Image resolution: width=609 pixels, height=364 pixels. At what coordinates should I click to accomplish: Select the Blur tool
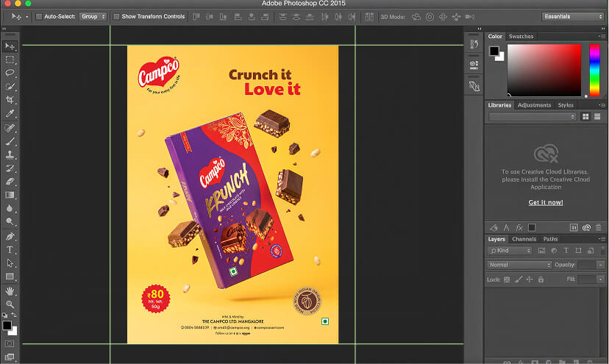tap(10, 208)
